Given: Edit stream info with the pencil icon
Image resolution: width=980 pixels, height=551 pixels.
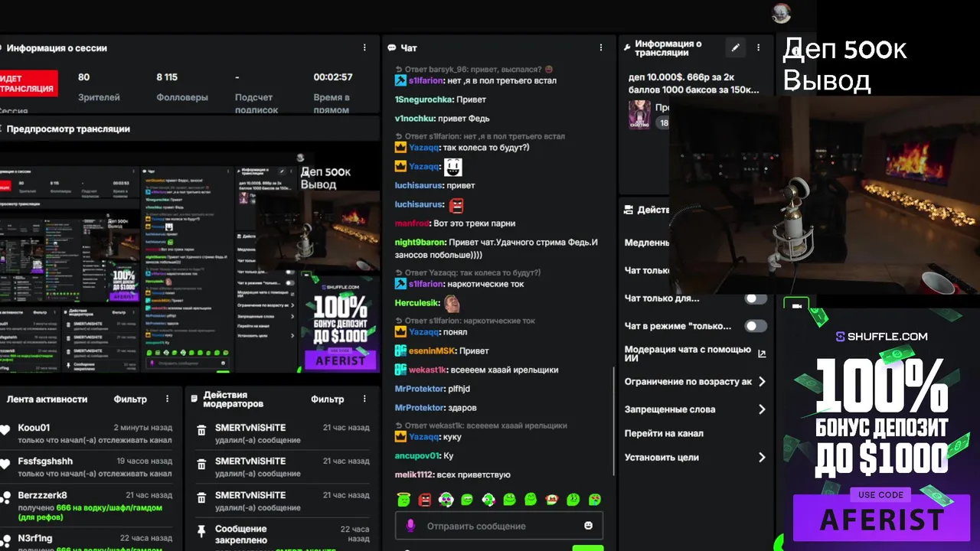Looking at the screenshot, I should [736, 47].
